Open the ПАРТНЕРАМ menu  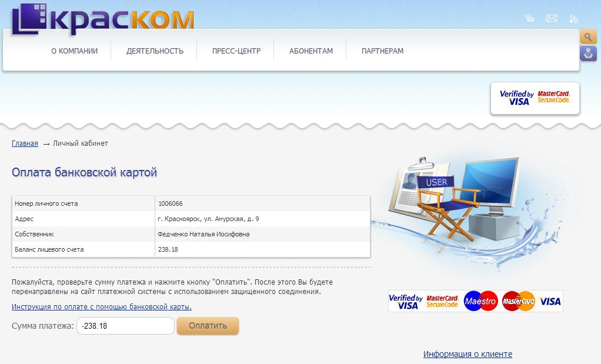point(382,51)
